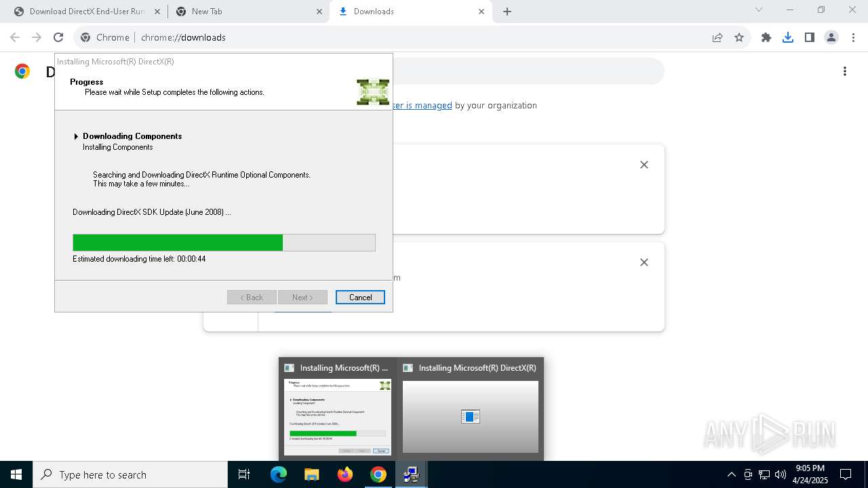The image size is (868, 488).
Task: Open Downloads page more actions menu
Action: [x=845, y=71]
